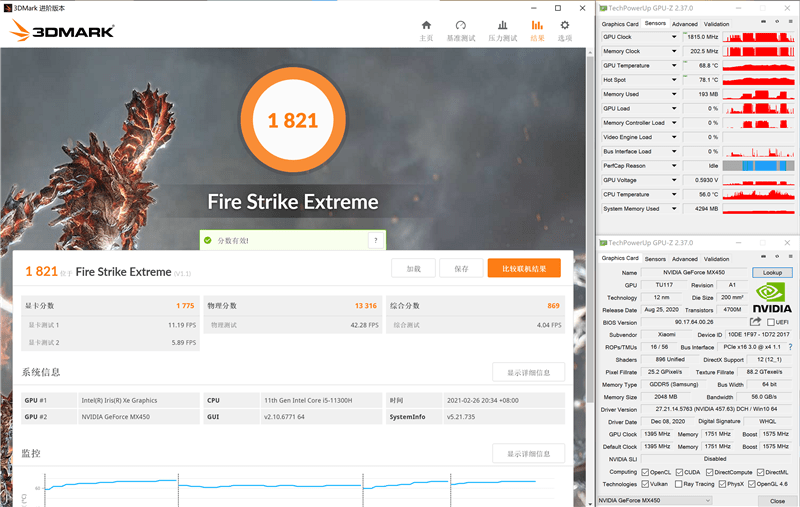Click 显示详细信息 next to 系统信息
Viewport: 800px width, 507px height.
click(529, 372)
